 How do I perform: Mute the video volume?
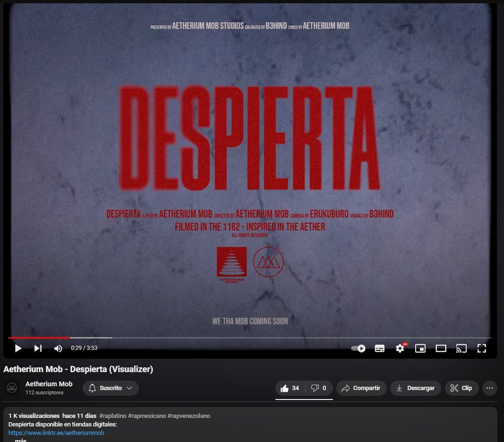tap(58, 348)
